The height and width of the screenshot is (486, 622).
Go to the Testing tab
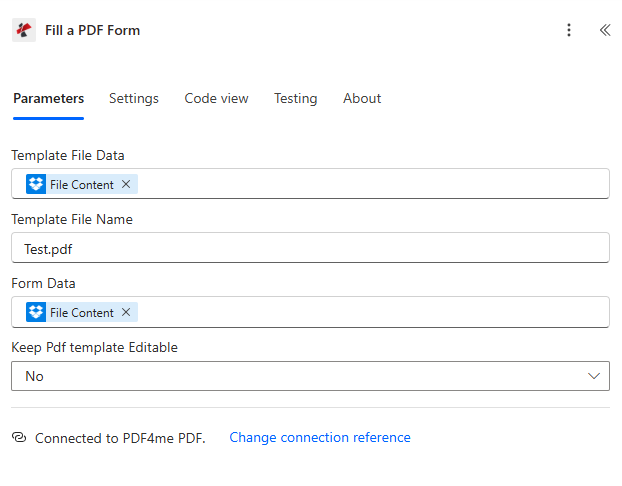click(296, 98)
